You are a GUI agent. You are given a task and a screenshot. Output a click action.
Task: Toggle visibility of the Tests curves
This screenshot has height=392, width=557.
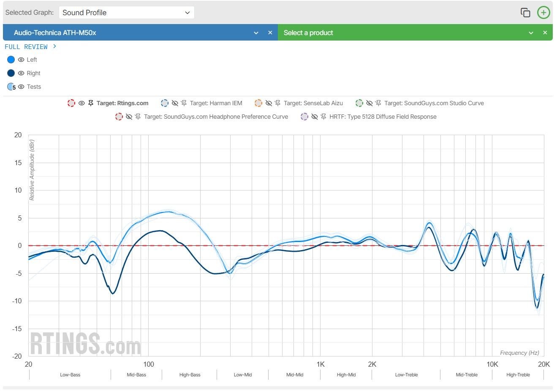tap(21, 87)
